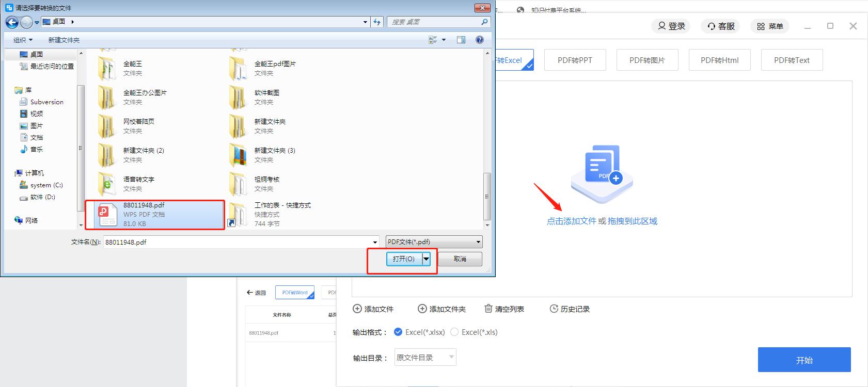This screenshot has height=387, width=868.
Task: Select Excel(*.xlsx) output format
Action: point(398,332)
